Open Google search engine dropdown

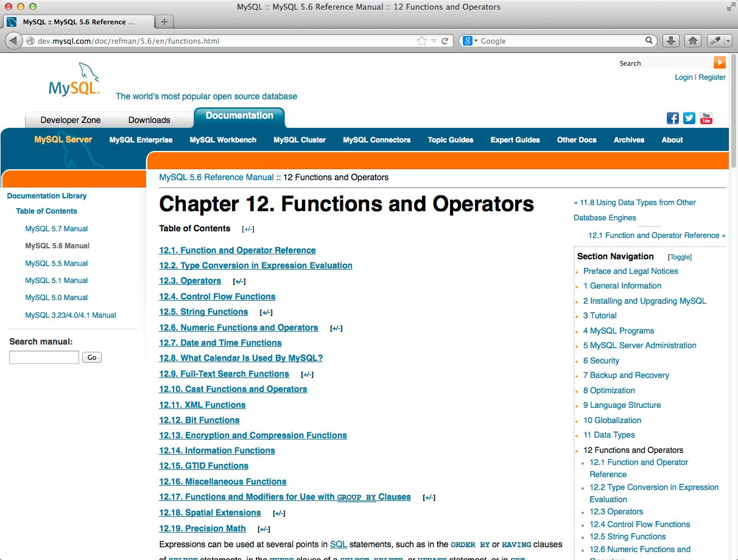[471, 41]
